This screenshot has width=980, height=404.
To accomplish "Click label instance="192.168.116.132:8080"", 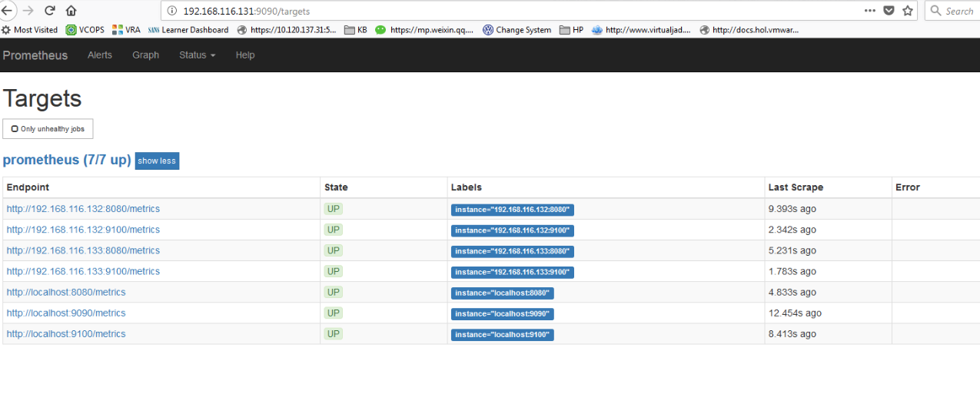I will pyautogui.click(x=513, y=210).
